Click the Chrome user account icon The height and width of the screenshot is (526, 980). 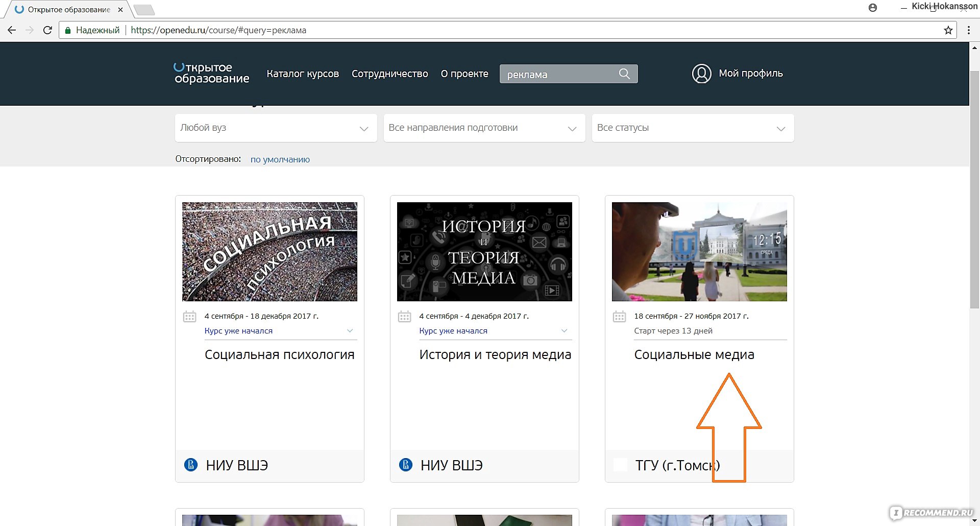coord(873,8)
